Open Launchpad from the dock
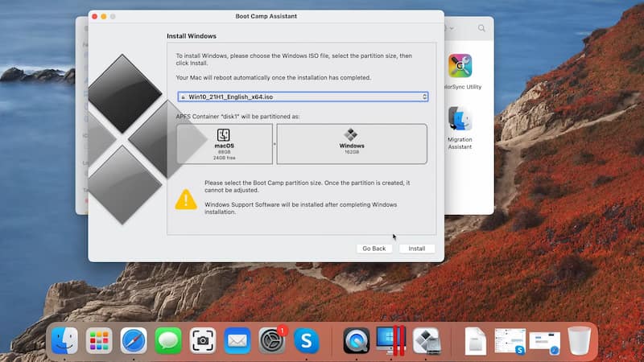The width and height of the screenshot is (644, 362). tap(99, 340)
